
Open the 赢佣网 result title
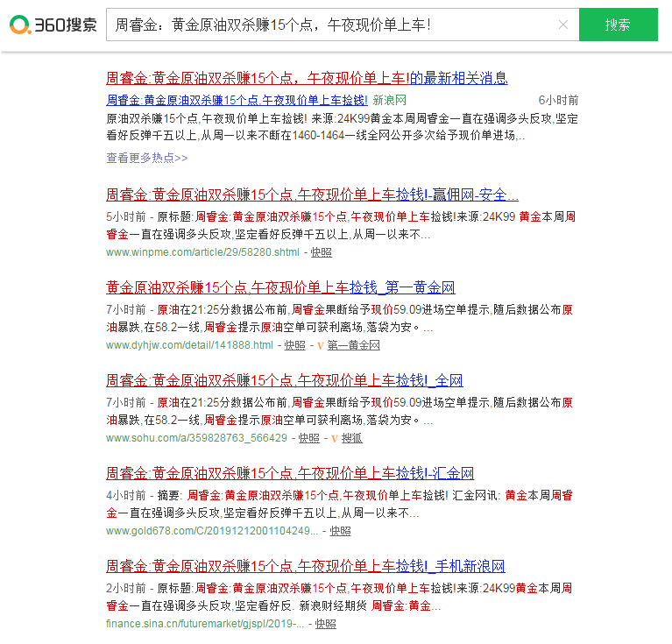point(312,195)
